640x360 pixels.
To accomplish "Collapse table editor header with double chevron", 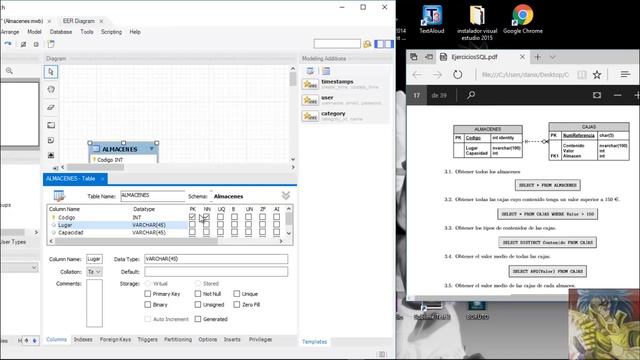I will (286, 196).
